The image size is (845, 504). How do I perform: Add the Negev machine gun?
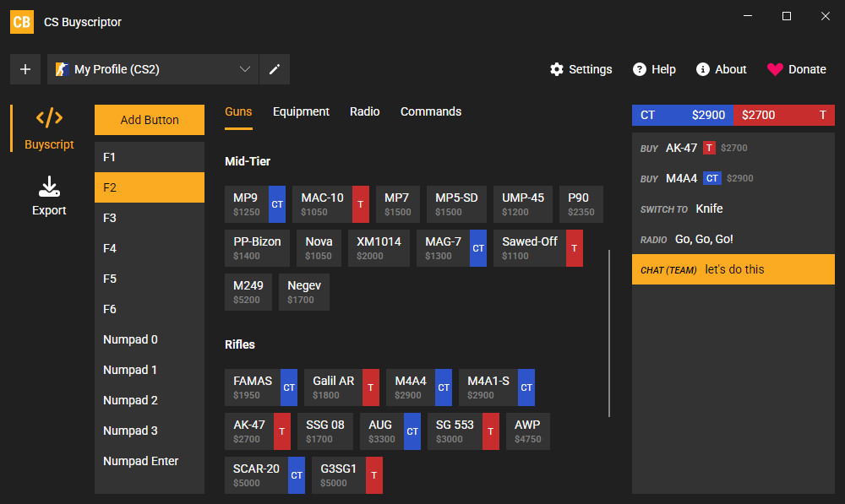coord(304,292)
